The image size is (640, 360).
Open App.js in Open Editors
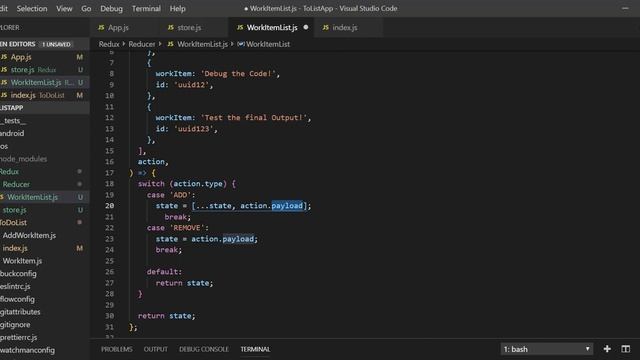tap(44, 57)
